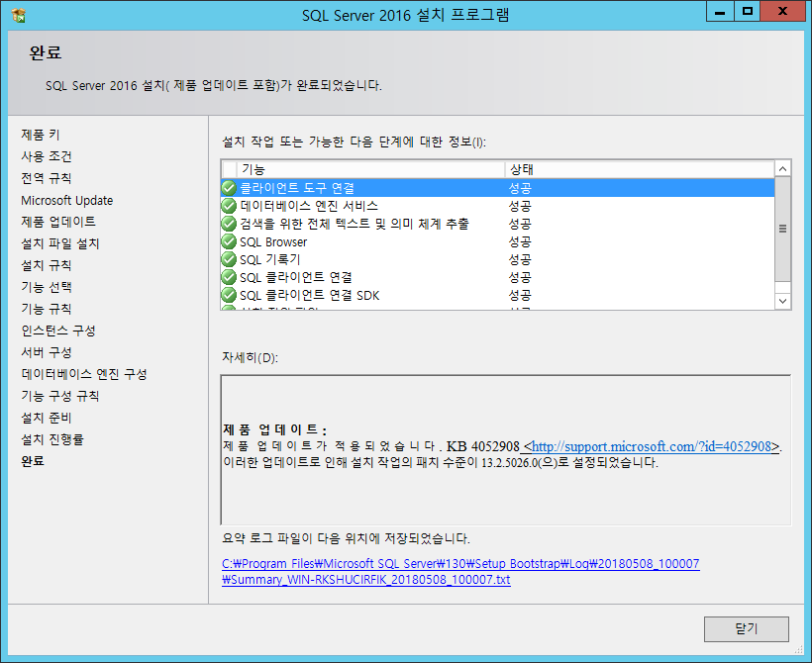The width and height of the screenshot is (812, 663).
Task: Select the SQL 기록기 feature row
Action: tap(498, 259)
